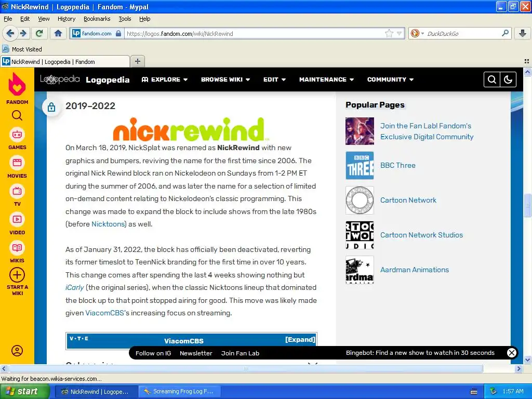Open the Cartoon Network Studios link
This screenshot has width=532, height=399.
421,235
